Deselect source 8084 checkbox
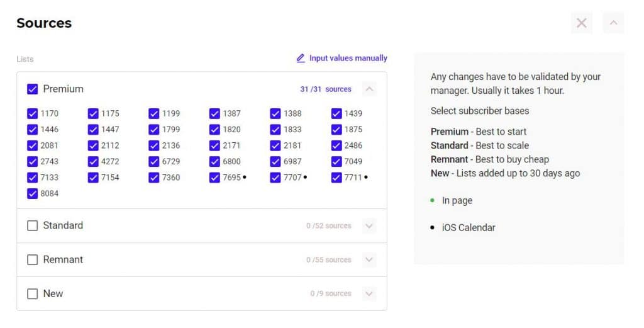The image size is (644, 328). coord(33,194)
